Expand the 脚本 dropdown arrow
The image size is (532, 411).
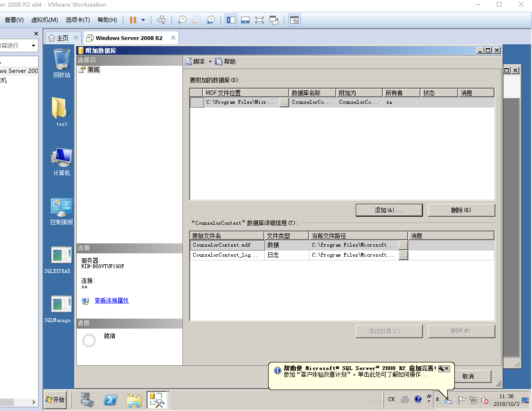(210, 61)
